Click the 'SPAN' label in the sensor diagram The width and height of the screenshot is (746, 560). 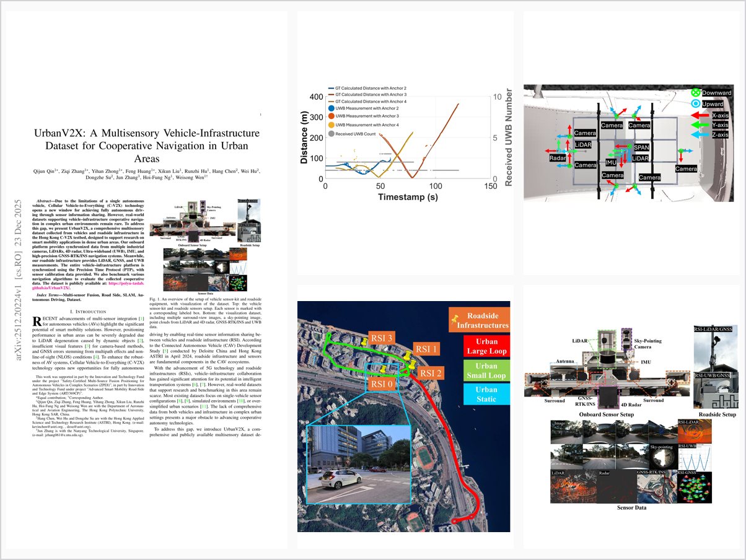point(641,148)
